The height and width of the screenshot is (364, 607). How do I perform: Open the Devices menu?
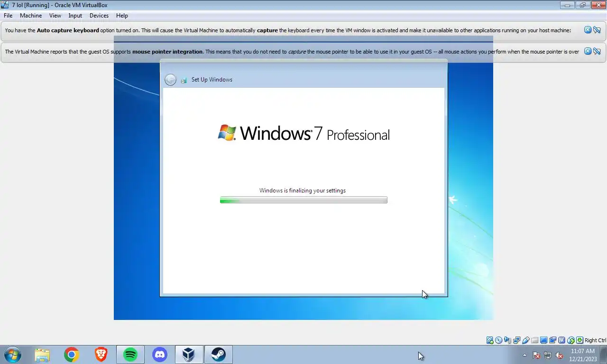99,16
